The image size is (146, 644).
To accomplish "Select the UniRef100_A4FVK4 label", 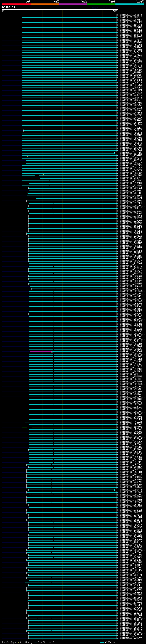I will [131, 359].
